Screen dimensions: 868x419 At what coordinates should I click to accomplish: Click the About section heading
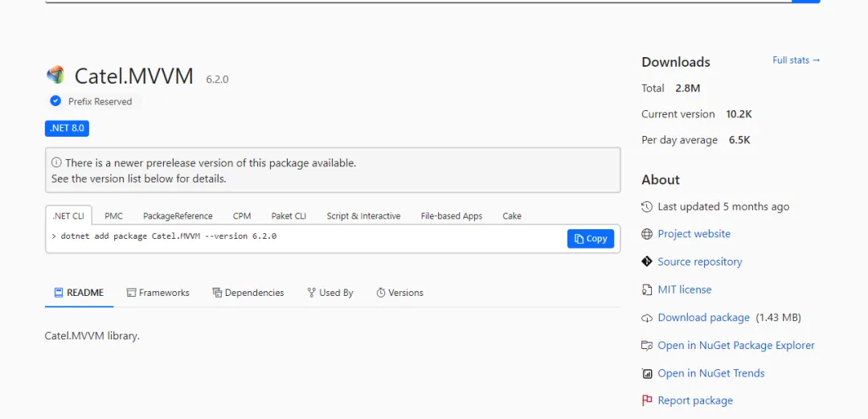tap(661, 179)
